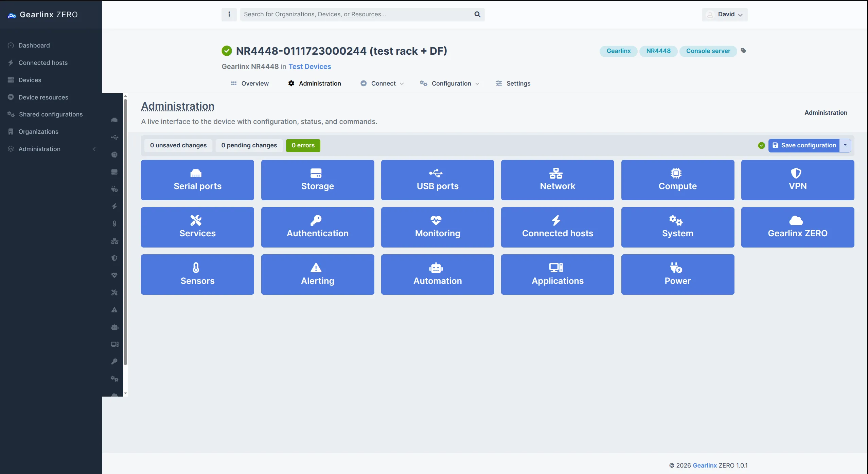
Task: Open the Alerting tile
Action: [x=318, y=274]
